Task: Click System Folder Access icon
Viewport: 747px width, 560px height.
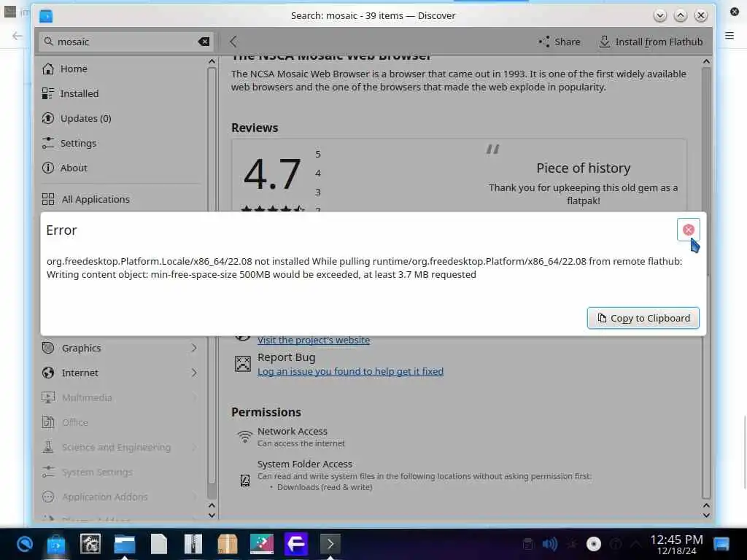Action: (245, 481)
